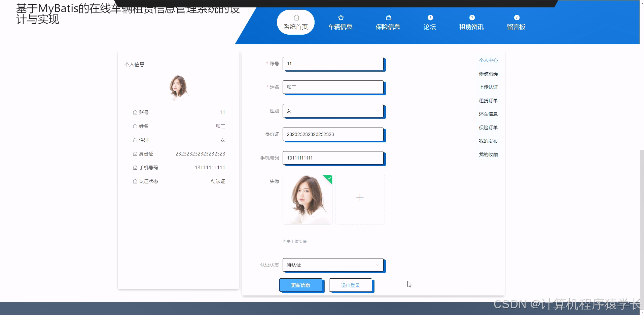Click the profile avatar in 个人信息 card

coord(178,88)
